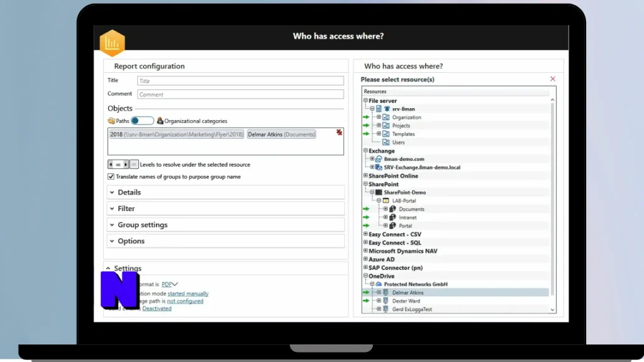Click the Dexter Ward OneDrive user icon
644x362 pixels.
(386, 301)
